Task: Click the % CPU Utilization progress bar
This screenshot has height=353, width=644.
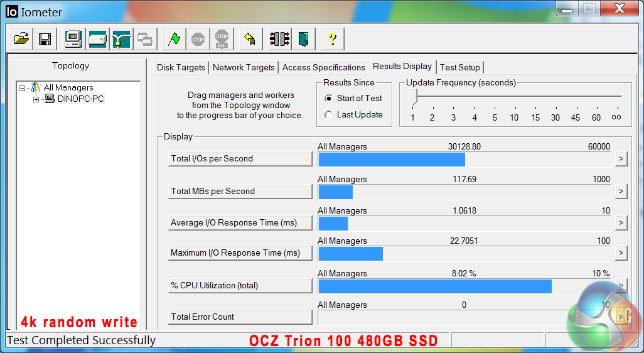Action: pos(464,286)
